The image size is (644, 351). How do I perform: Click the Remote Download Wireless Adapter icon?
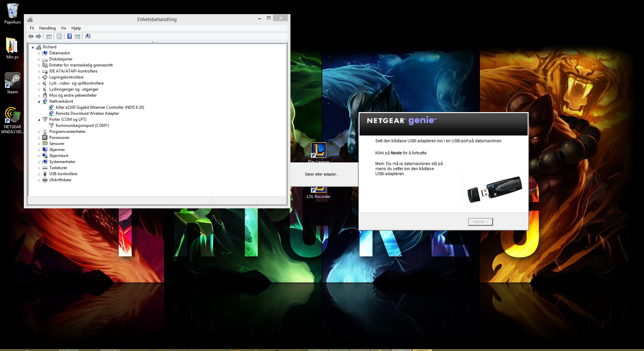tap(51, 113)
